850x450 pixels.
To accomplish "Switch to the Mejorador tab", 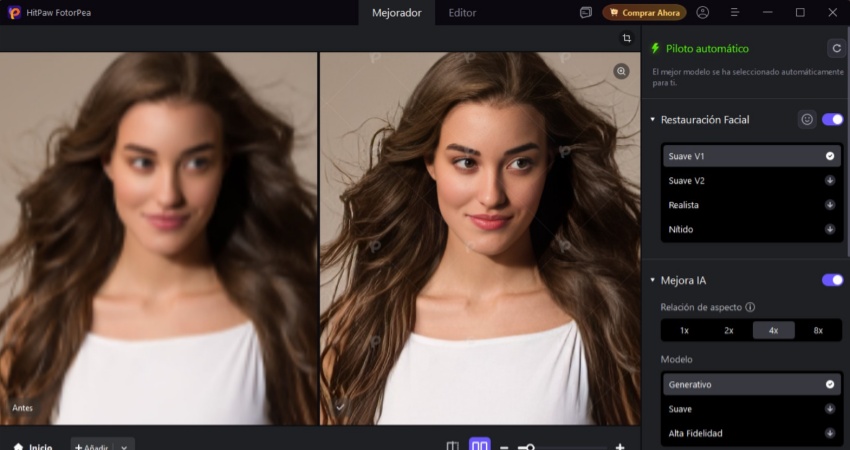I will coord(396,13).
